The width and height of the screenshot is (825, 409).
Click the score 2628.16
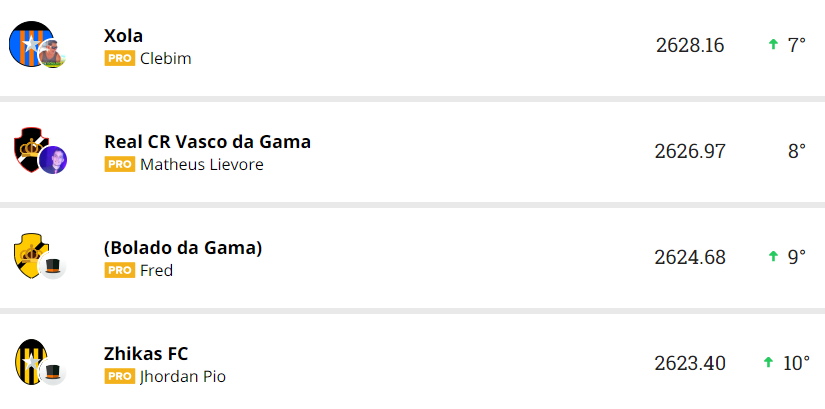690,46
